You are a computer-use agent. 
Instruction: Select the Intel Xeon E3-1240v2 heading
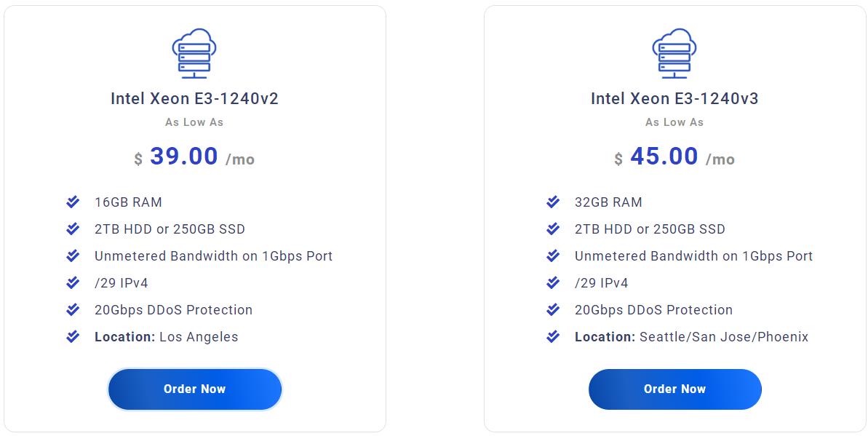tap(194, 99)
